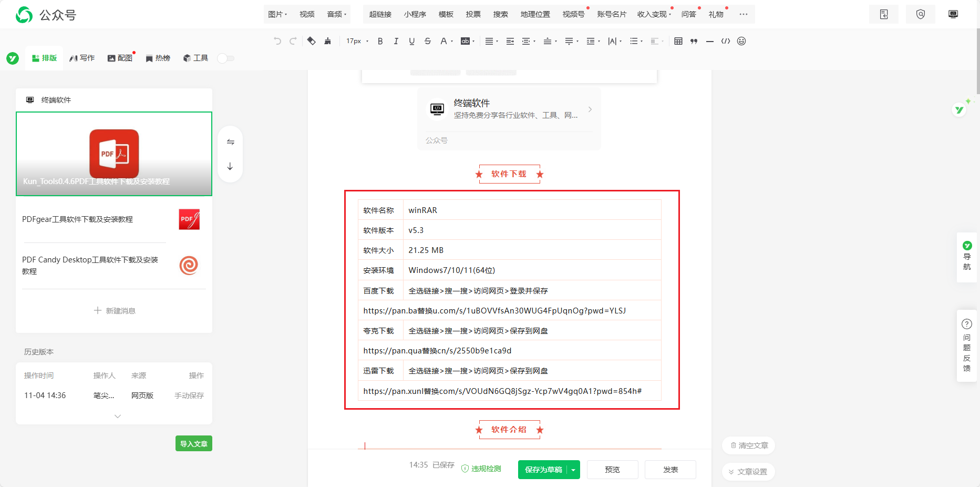Insert a 超链接 hyperlink
Viewport: 980px width, 487px height.
(x=380, y=14)
